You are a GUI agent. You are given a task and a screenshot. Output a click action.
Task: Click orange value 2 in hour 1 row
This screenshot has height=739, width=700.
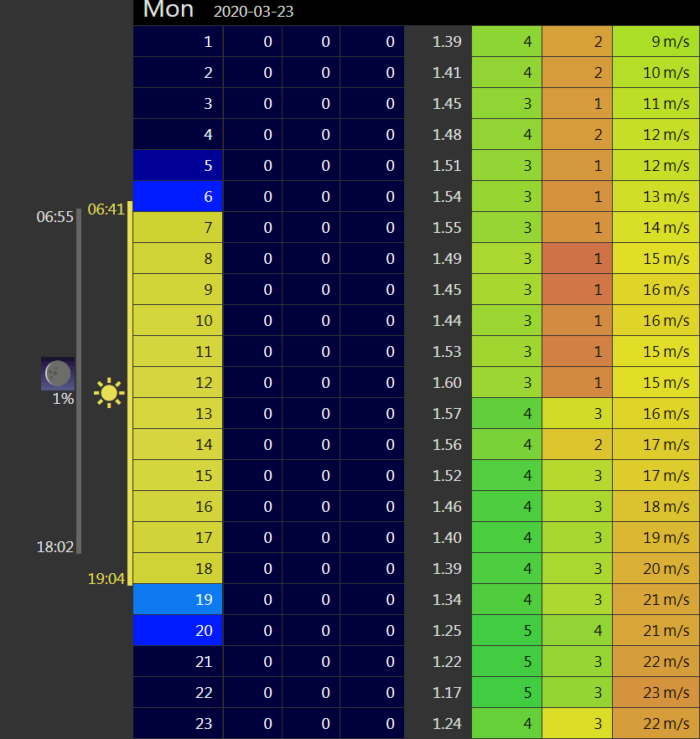tap(578, 42)
